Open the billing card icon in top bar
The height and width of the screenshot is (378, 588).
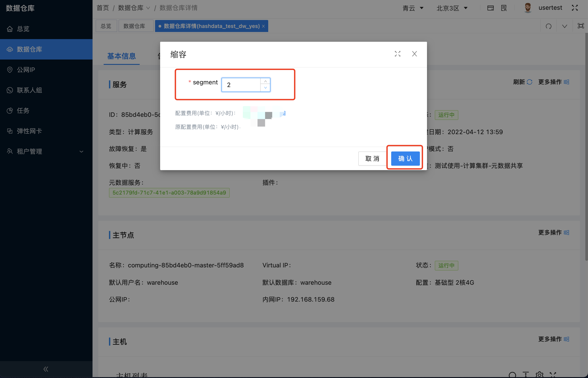point(490,8)
